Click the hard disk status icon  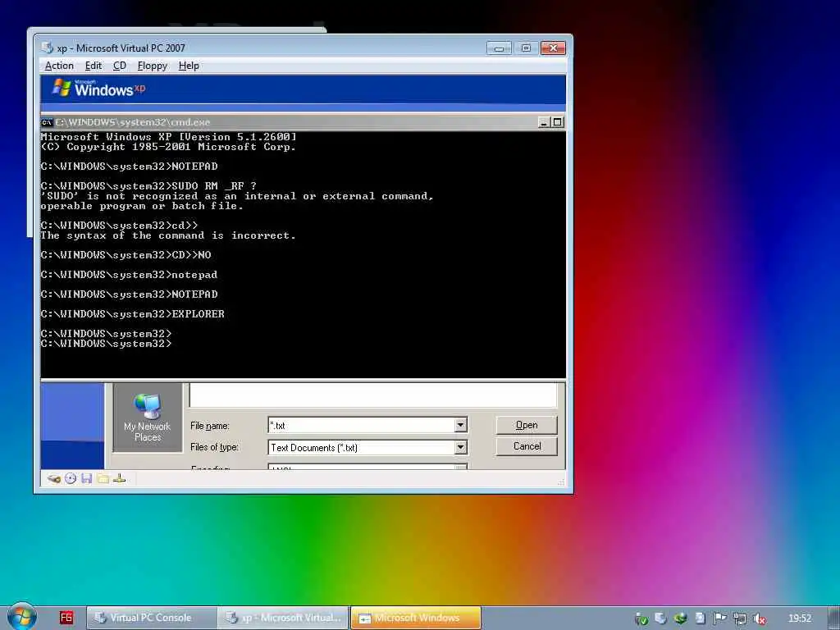pos(53,478)
